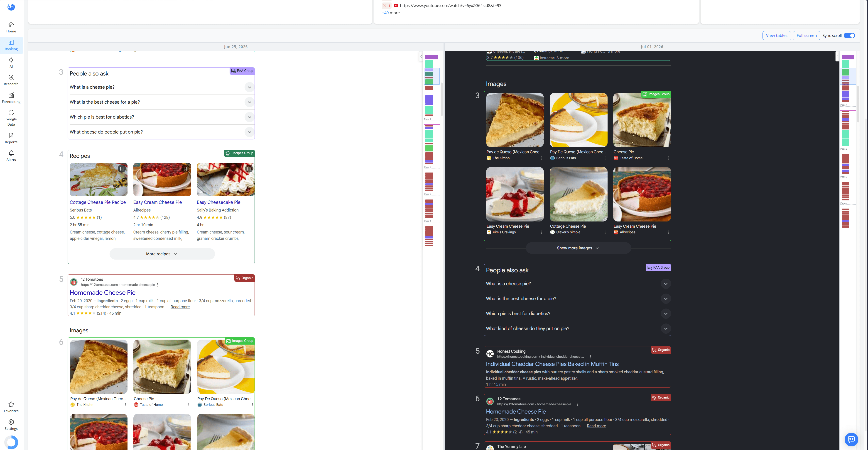This screenshot has height=450, width=868.
Task: Click the purple top block in left minimap
Action: pyautogui.click(x=431, y=57)
